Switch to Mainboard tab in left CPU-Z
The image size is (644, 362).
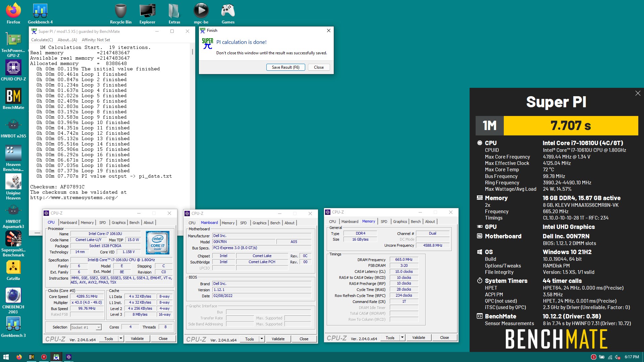(x=68, y=223)
